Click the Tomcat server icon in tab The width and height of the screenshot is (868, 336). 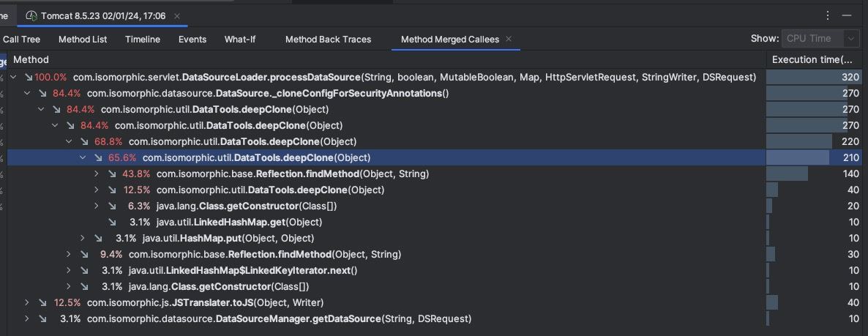point(31,15)
